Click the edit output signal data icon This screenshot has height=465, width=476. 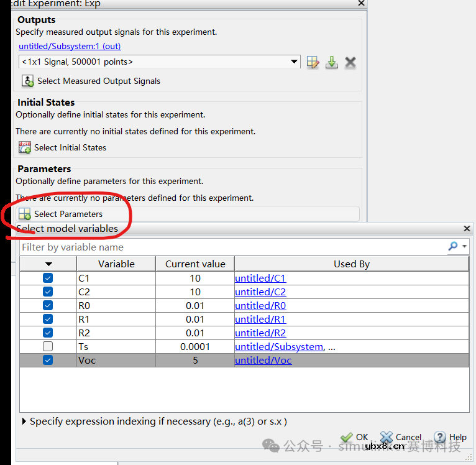313,62
